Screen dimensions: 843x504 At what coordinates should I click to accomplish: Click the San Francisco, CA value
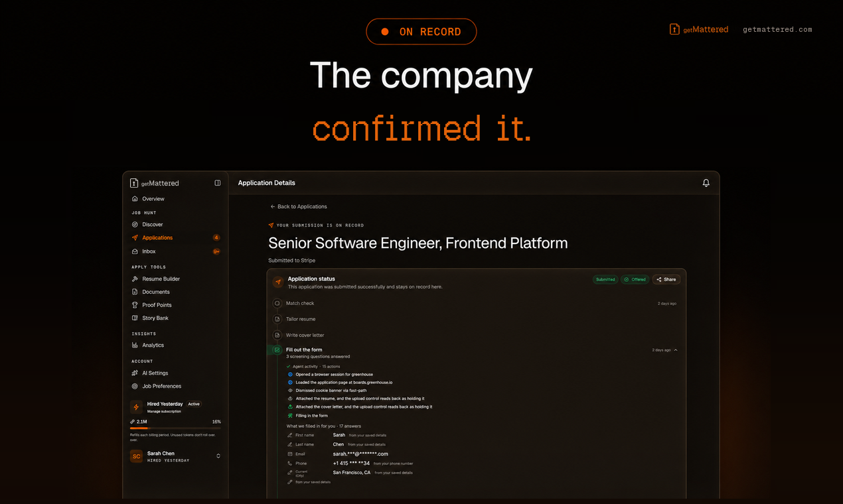point(352,473)
